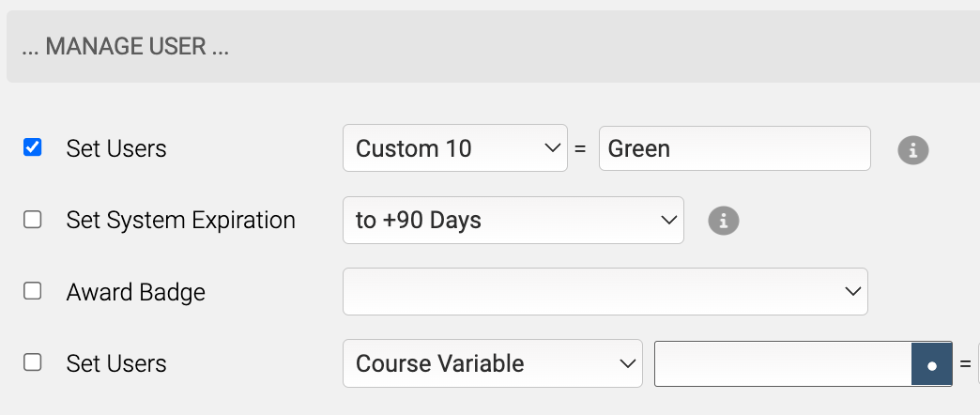Image resolution: width=980 pixels, height=415 pixels.
Task: Click the dark dot button in variable field
Action: point(931,363)
